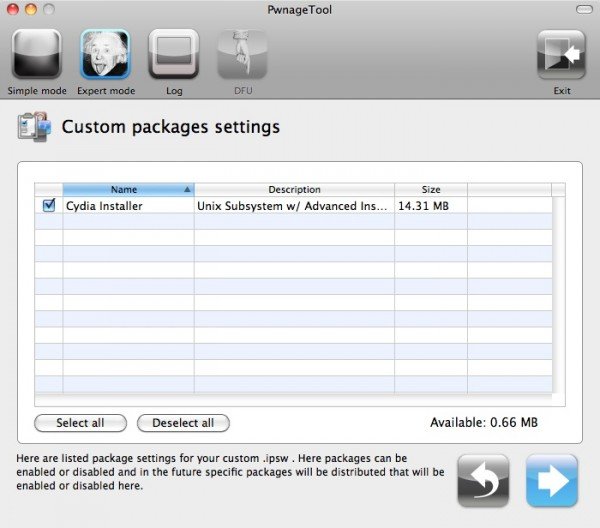Click the custom packages clipboard icon
Viewport: 600px width, 528px height.
tap(34, 127)
